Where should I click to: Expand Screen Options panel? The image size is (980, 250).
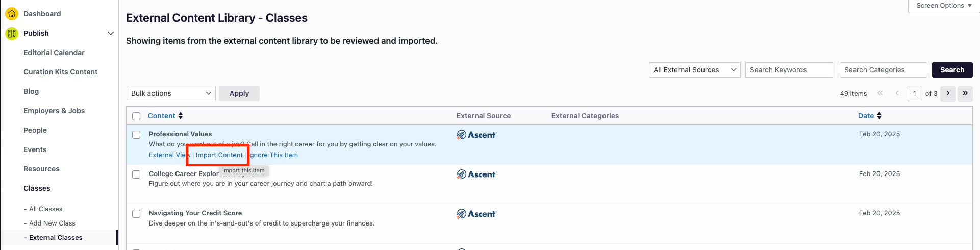(x=943, y=6)
